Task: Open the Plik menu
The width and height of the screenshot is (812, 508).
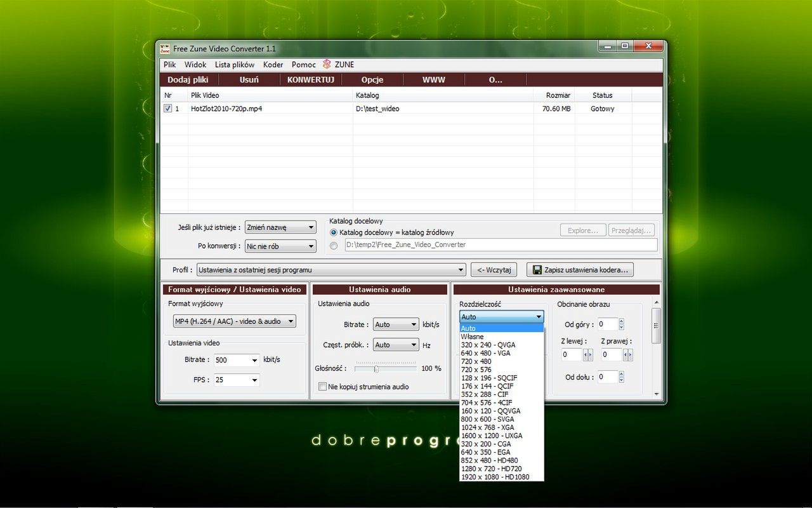Action: pos(169,65)
